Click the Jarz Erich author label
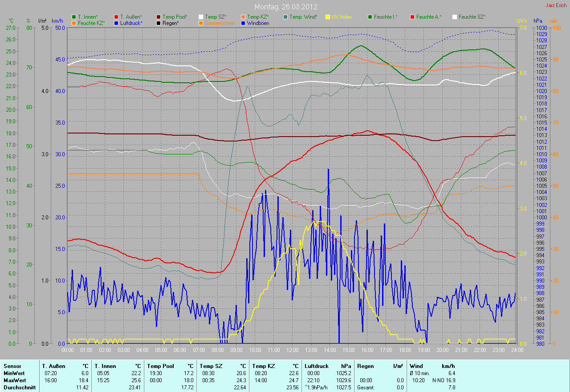570x392 pixels. tap(557, 5)
